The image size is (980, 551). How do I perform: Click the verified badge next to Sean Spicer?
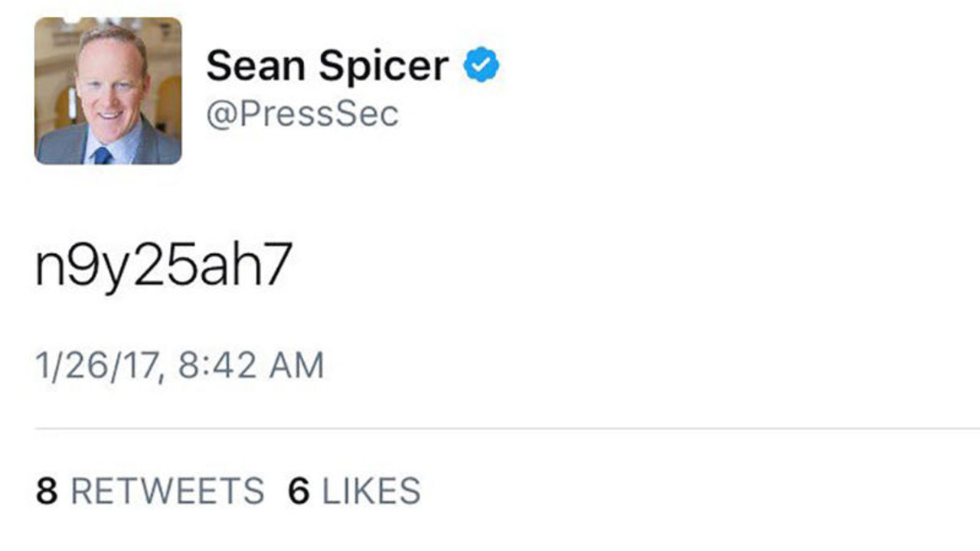click(482, 64)
